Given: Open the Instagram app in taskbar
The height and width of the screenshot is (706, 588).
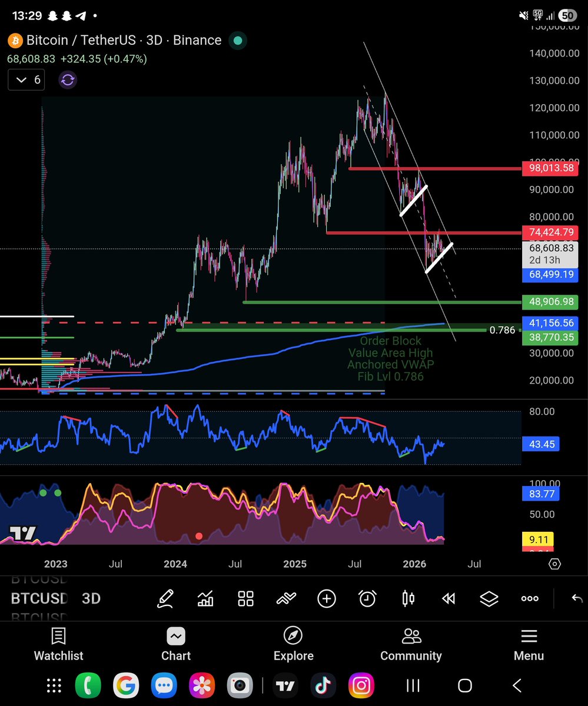Looking at the screenshot, I should (361, 685).
